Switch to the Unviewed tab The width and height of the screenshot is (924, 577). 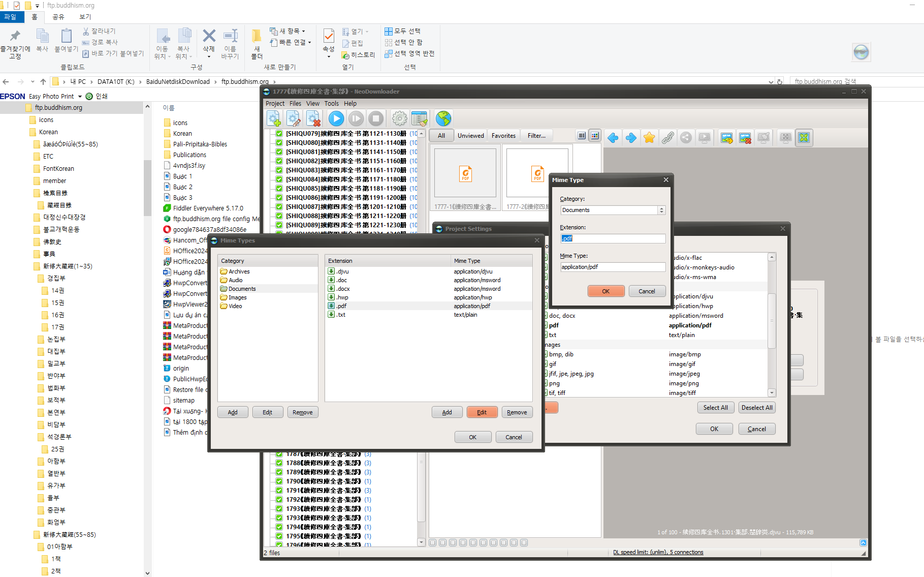pos(470,136)
